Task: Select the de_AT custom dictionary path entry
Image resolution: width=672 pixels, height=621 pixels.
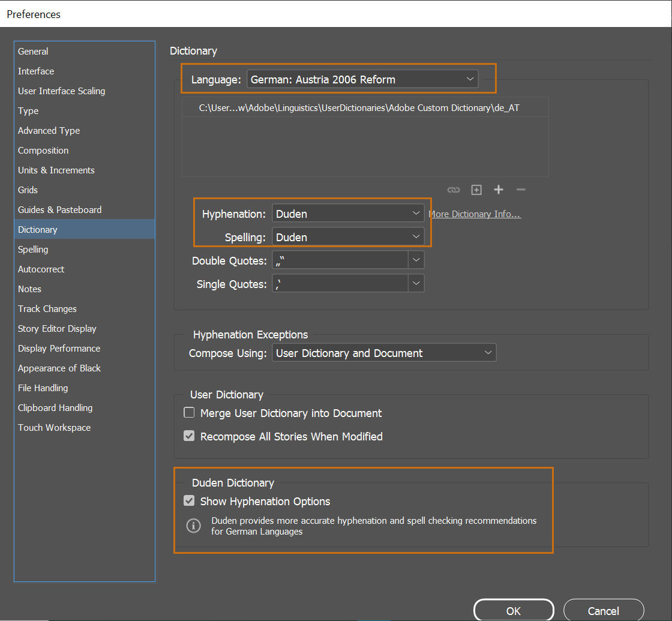Action: click(x=359, y=109)
